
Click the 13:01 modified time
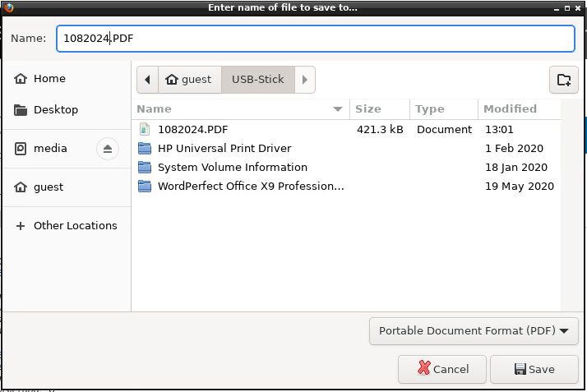(499, 129)
